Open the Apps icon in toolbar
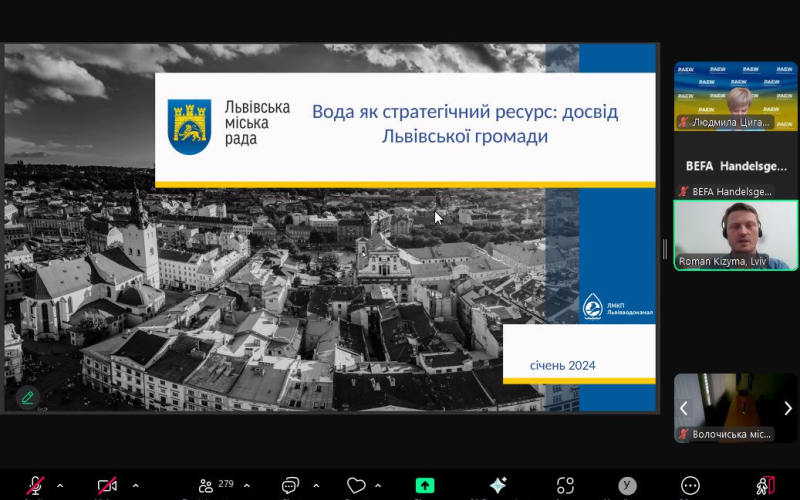This screenshot has width=800, height=500. click(565, 485)
